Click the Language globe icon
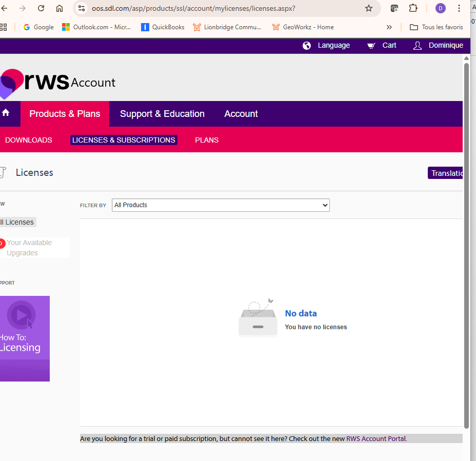This screenshot has width=476, height=461. (x=307, y=46)
